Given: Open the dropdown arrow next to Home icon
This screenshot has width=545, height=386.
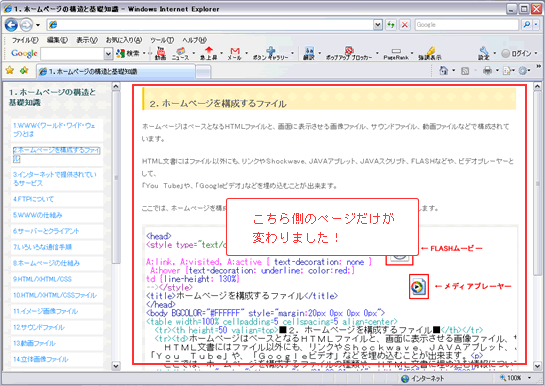Looking at the screenshot, I should (454, 71).
